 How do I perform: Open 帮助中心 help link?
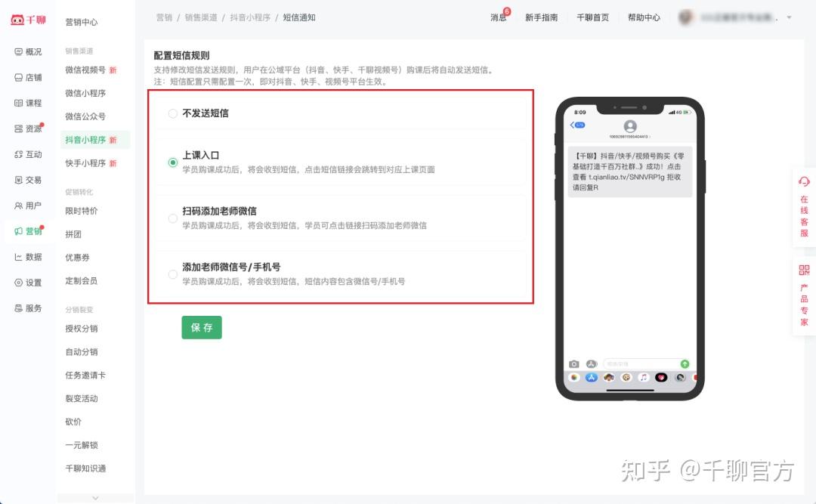click(x=644, y=17)
